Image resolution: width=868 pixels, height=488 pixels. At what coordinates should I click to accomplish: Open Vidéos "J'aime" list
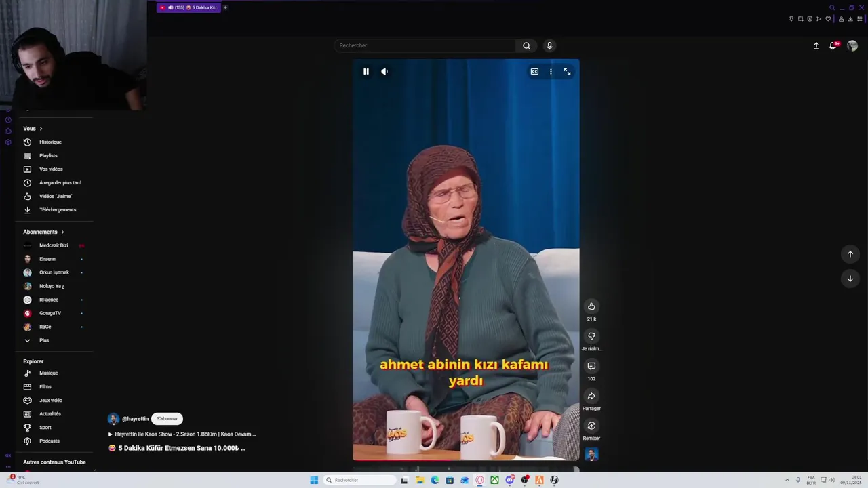pos(56,197)
